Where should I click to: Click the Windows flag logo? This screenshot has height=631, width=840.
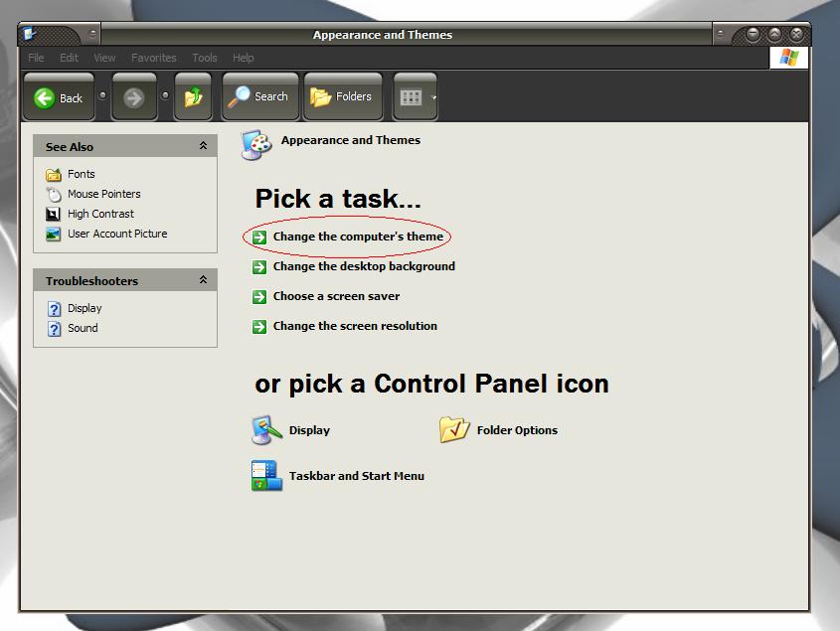[x=788, y=58]
